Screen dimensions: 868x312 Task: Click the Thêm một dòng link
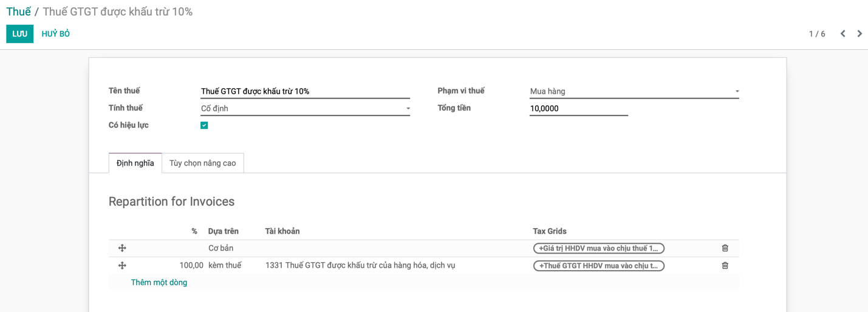pos(159,283)
